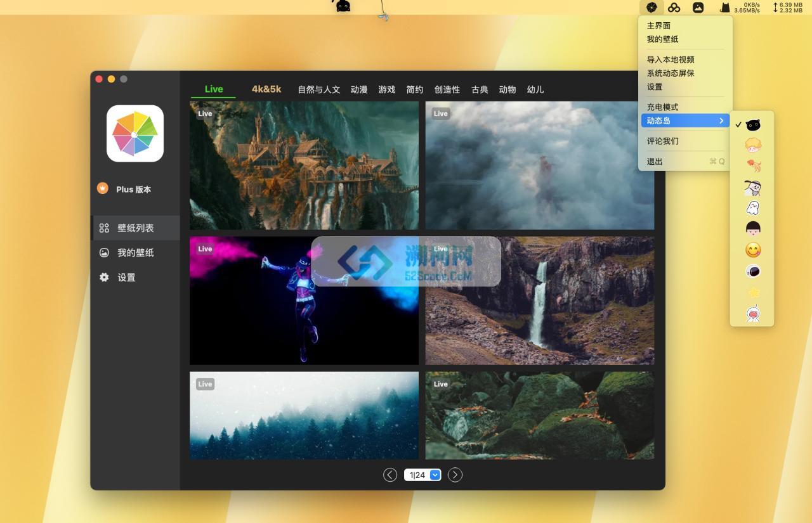
Task: Click the network speed readout in the menu bar
Action: tap(747, 8)
